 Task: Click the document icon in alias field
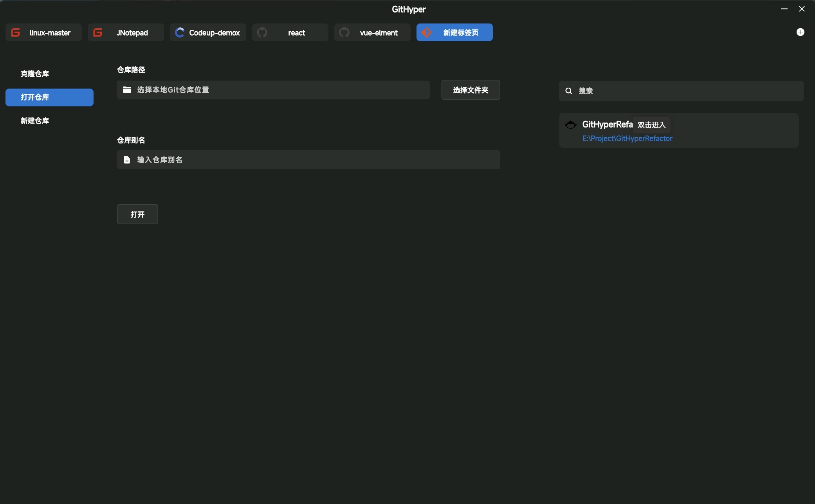(x=127, y=160)
